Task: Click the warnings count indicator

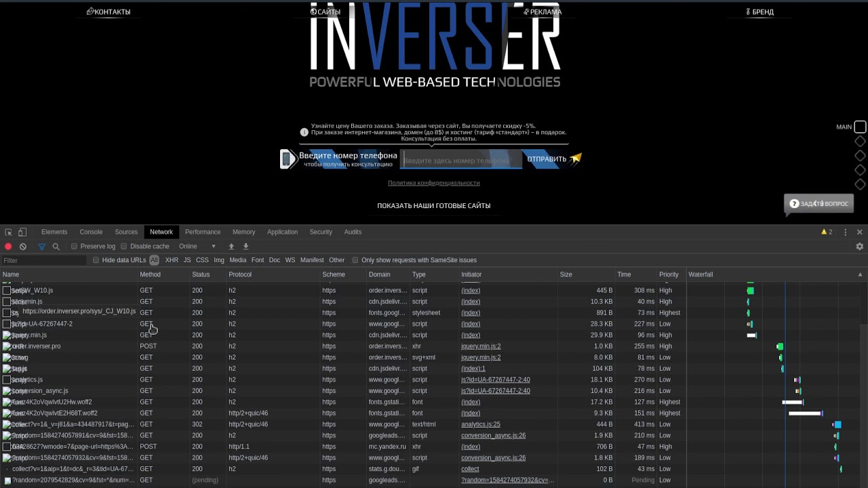Action: point(827,232)
